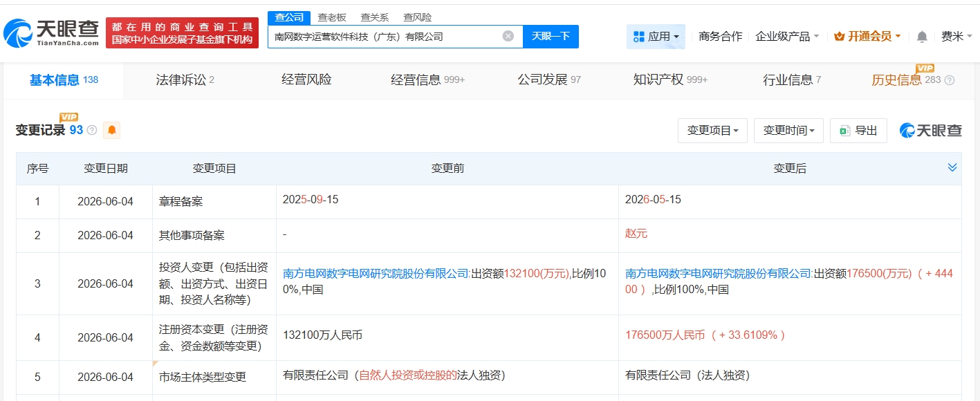Export the change records with 导出
The width and height of the screenshot is (980, 401).
click(858, 130)
